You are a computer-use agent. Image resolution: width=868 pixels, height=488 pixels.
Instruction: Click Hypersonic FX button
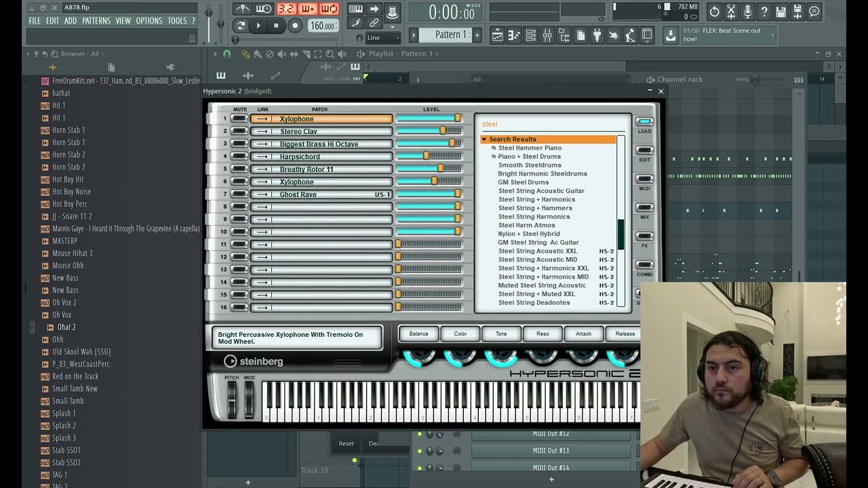(x=645, y=237)
